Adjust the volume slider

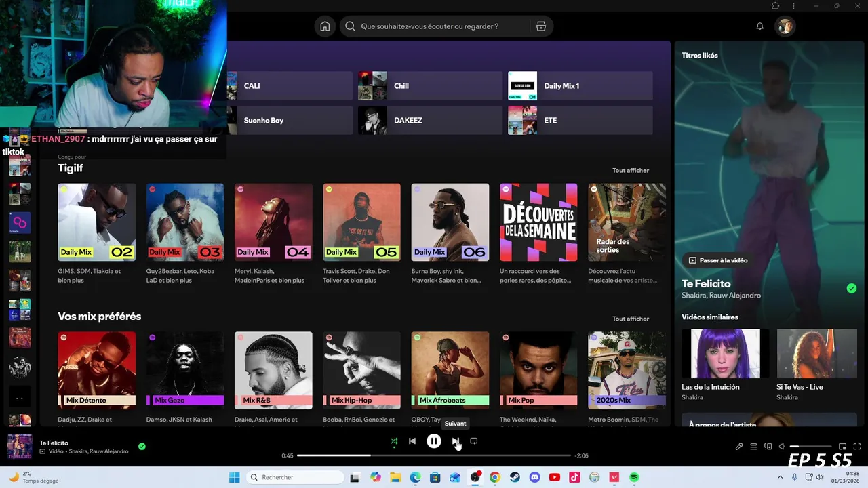(x=810, y=447)
